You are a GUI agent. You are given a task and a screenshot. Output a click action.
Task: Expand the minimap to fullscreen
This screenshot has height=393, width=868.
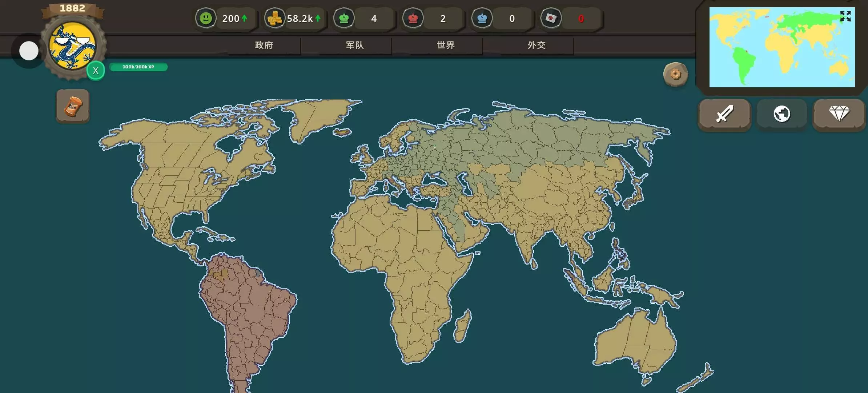(x=845, y=16)
